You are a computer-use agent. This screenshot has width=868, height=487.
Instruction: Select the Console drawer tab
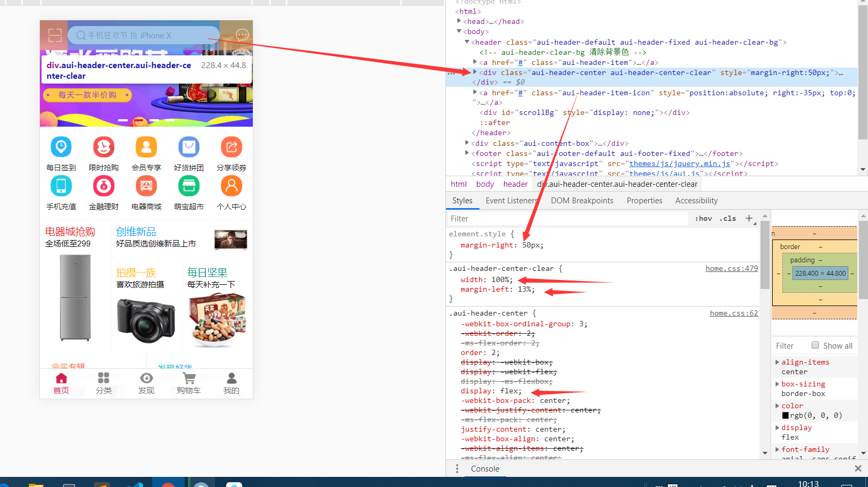coord(485,469)
